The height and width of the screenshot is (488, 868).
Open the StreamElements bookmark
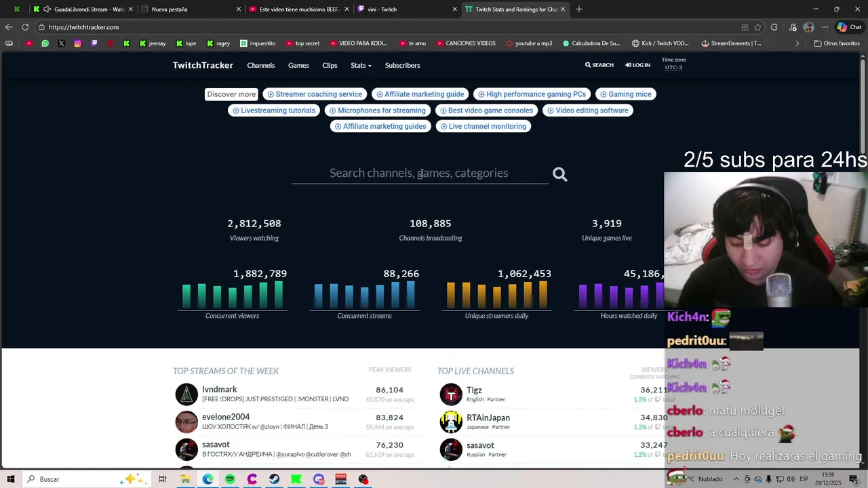[731, 43]
